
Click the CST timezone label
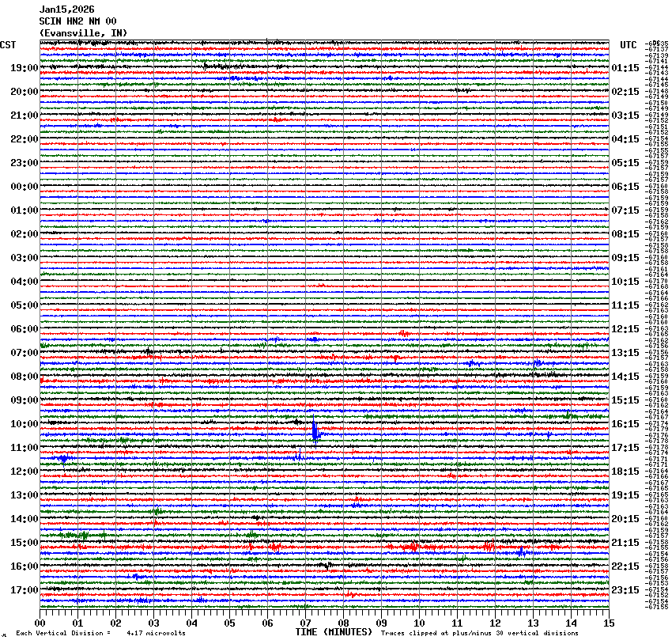click(8, 45)
